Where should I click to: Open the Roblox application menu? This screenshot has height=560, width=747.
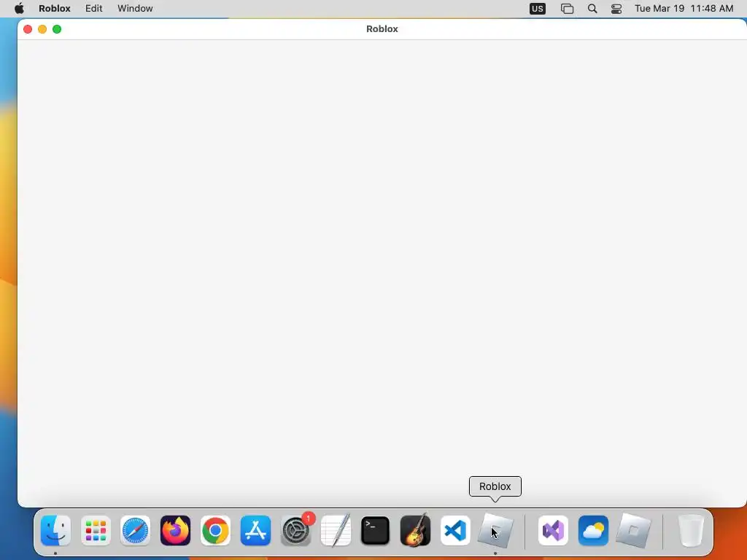(54, 9)
